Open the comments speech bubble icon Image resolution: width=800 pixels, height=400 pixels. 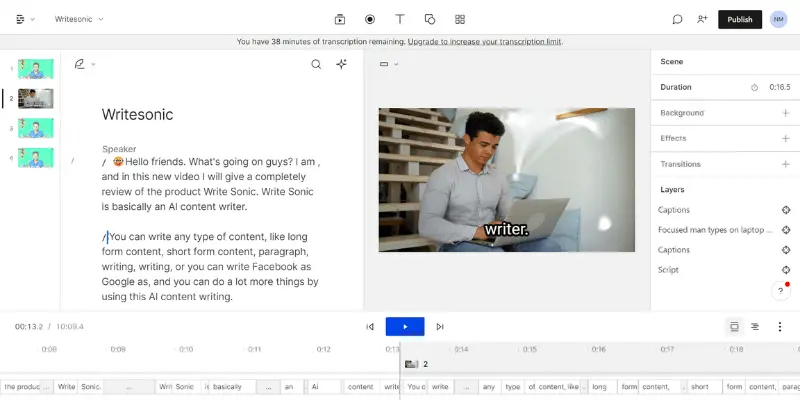click(x=677, y=19)
